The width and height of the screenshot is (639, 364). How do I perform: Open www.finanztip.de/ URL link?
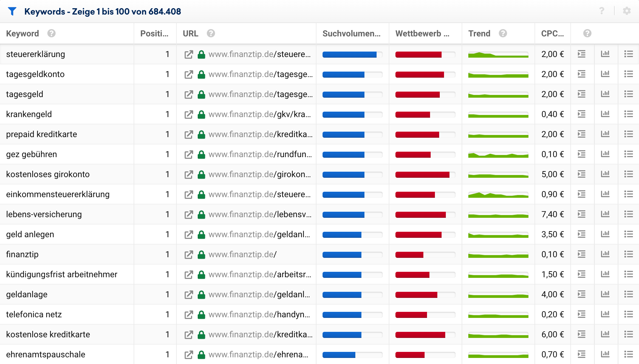click(x=242, y=254)
